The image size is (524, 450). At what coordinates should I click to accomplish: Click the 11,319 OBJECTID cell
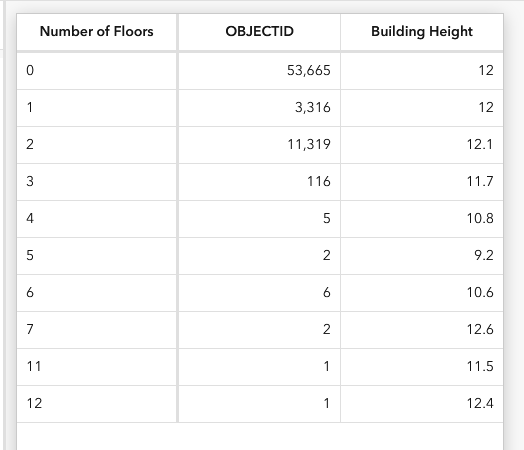[259, 145]
